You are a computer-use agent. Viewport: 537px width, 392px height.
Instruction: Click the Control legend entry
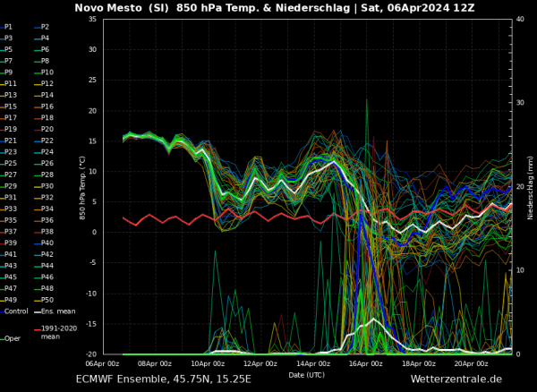16,311
